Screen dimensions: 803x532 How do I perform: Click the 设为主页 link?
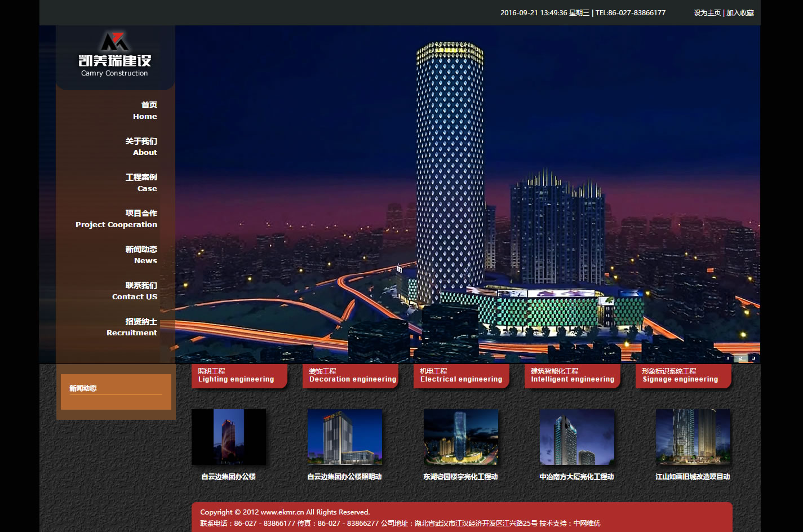tap(707, 12)
